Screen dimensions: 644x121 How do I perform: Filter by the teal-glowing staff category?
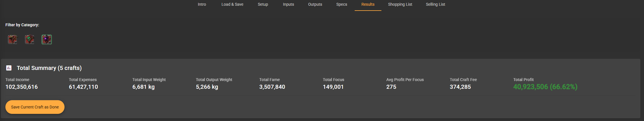pyautogui.click(x=30, y=39)
